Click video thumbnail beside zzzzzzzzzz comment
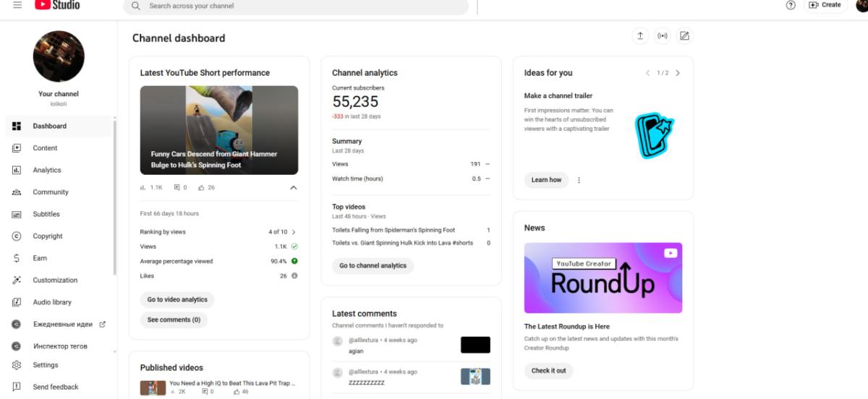Screen dimensions: 868x399 [475, 377]
